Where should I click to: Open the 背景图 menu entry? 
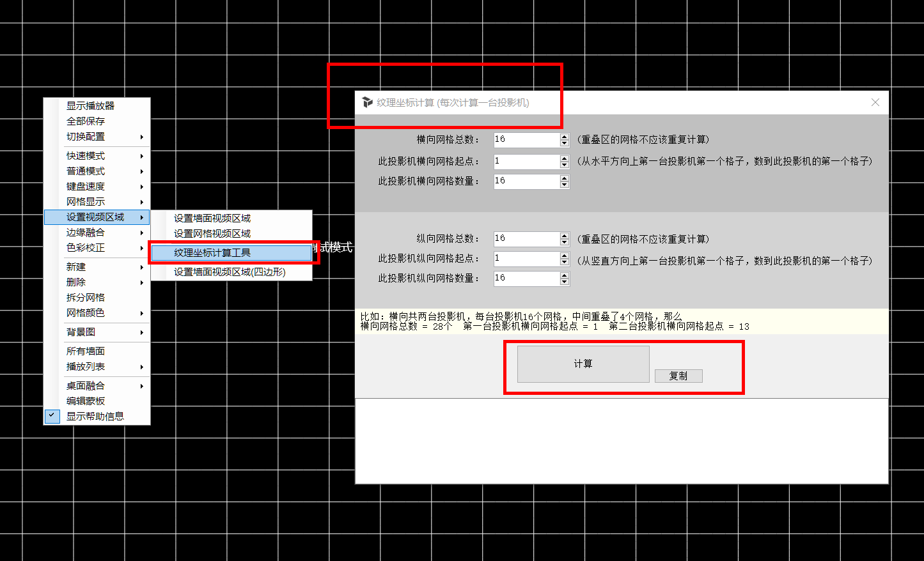pos(97,332)
